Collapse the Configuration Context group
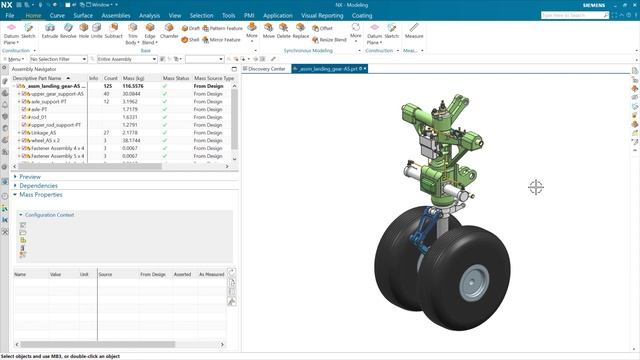The height and width of the screenshot is (360, 640). (20, 215)
